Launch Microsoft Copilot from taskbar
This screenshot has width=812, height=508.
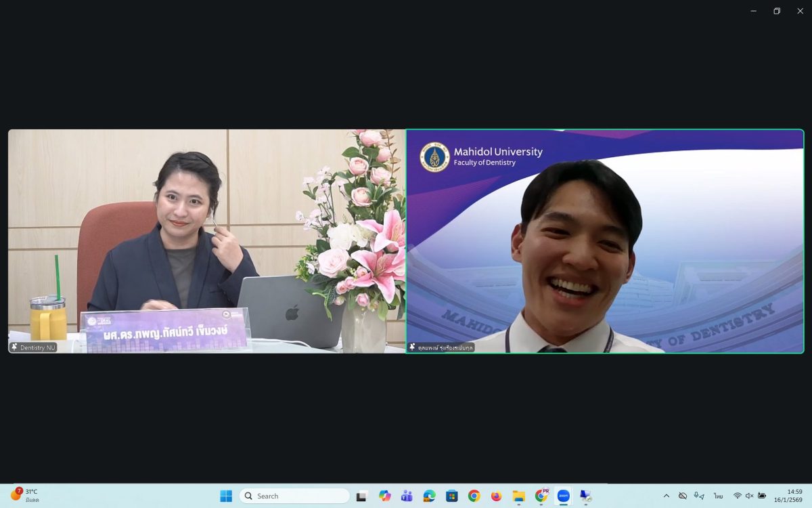coord(384,496)
